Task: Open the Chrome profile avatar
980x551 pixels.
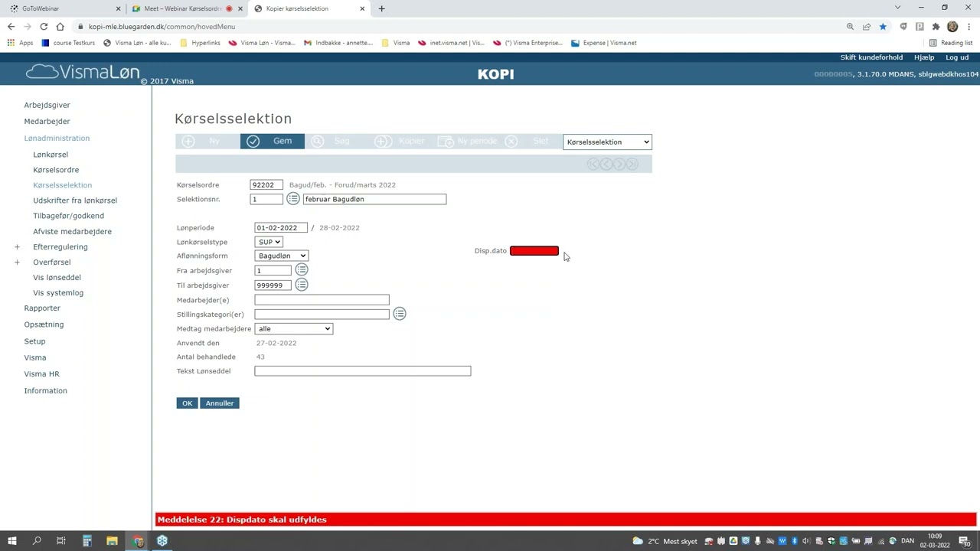Action: pos(952,26)
